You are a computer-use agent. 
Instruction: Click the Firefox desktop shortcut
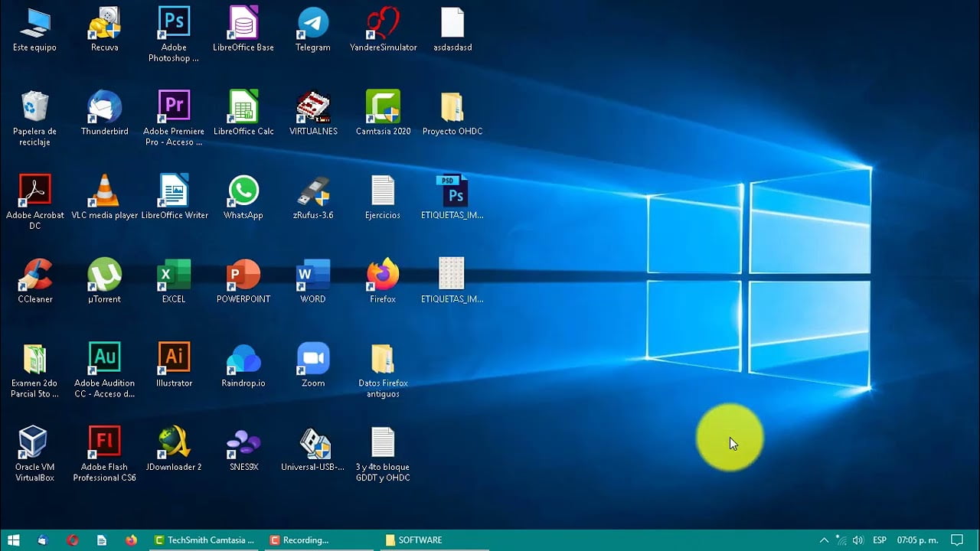tap(383, 281)
